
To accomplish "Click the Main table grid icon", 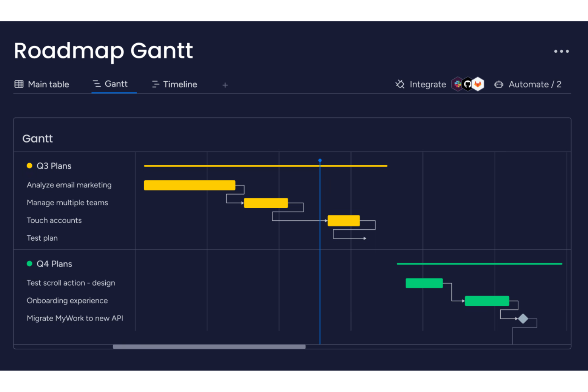I will [x=19, y=84].
